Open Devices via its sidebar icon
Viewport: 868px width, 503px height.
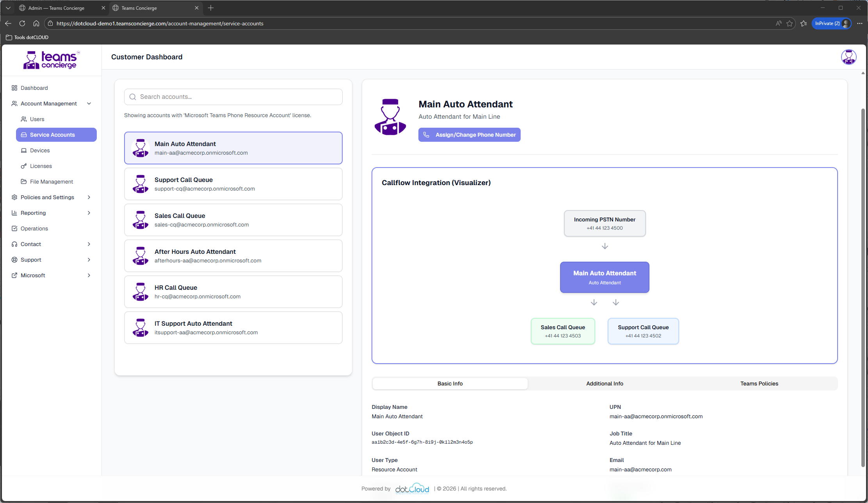click(x=24, y=150)
